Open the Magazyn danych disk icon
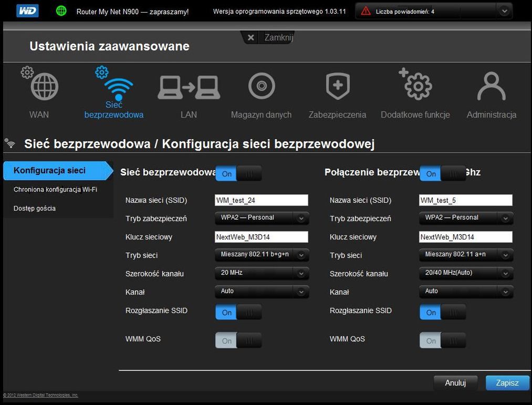 click(261, 86)
